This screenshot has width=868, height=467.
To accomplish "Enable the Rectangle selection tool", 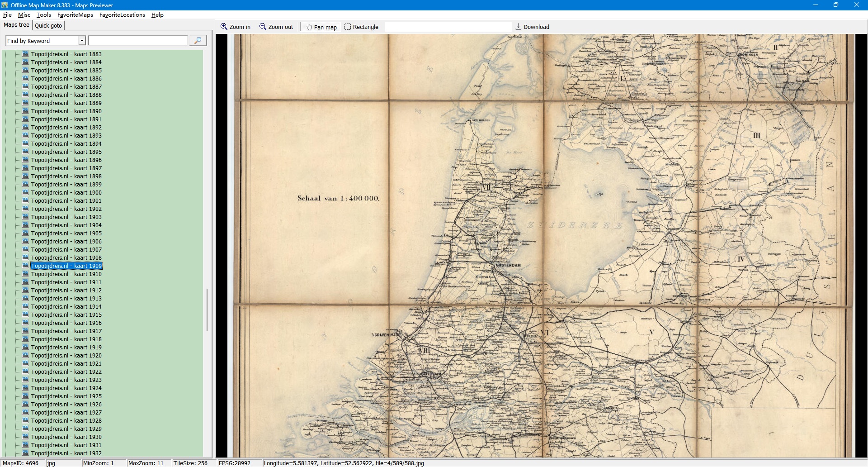I will click(348, 27).
